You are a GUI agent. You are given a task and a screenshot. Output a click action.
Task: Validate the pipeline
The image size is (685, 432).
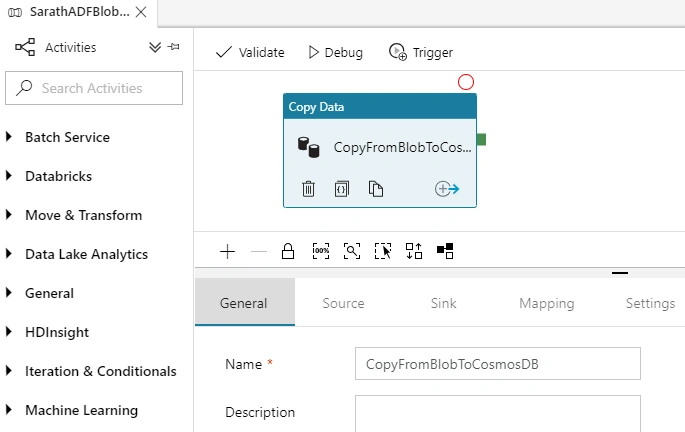(250, 52)
